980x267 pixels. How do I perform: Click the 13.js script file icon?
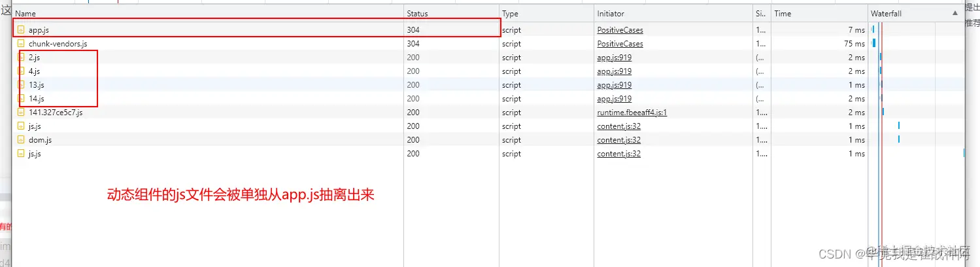pos(21,85)
